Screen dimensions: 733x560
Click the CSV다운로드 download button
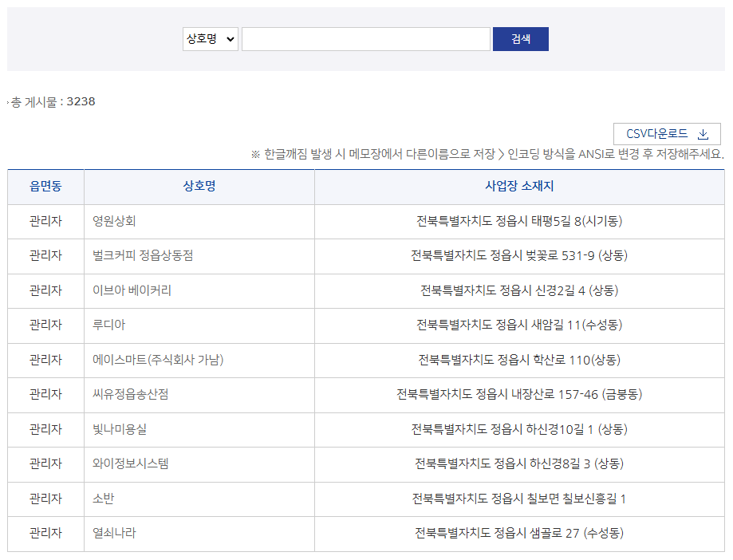[x=667, y=133]
